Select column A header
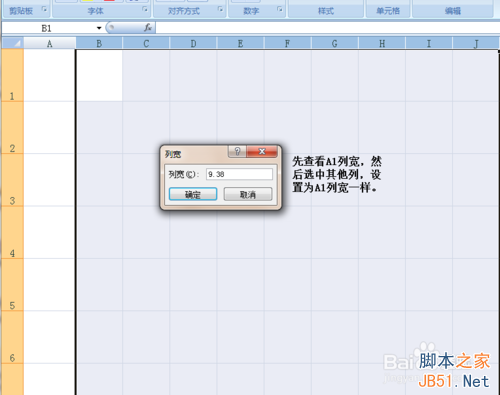Screen dimensions: 500x395 click(50, 43)
